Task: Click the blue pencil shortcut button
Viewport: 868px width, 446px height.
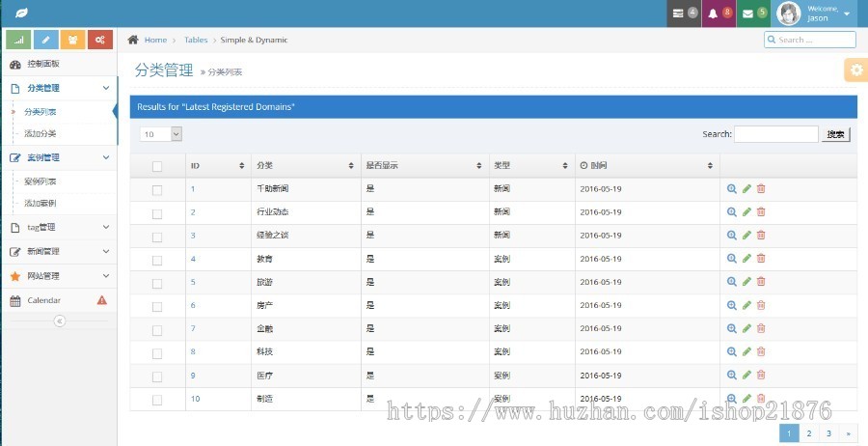Action: (46, 40)
